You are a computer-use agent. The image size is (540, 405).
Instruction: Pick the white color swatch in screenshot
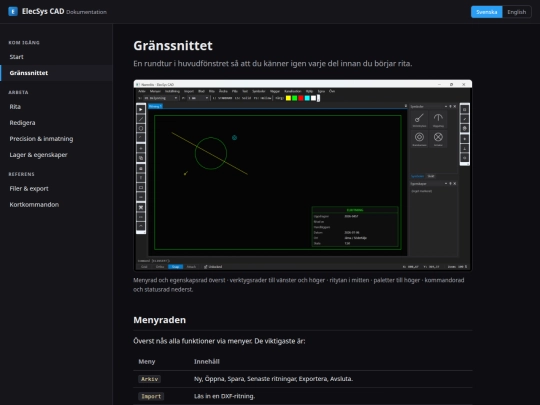313,98
